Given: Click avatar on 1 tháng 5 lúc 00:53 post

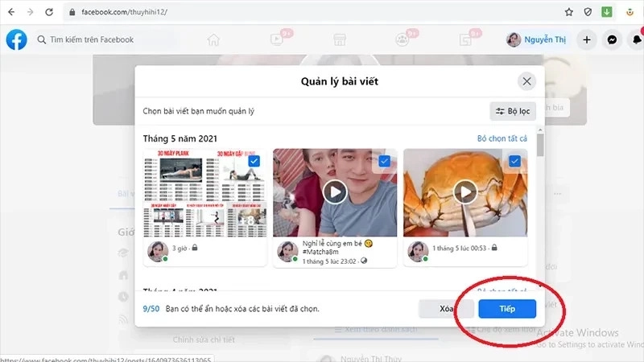Looking at the screenshot, I should click(x=418, y=251).
